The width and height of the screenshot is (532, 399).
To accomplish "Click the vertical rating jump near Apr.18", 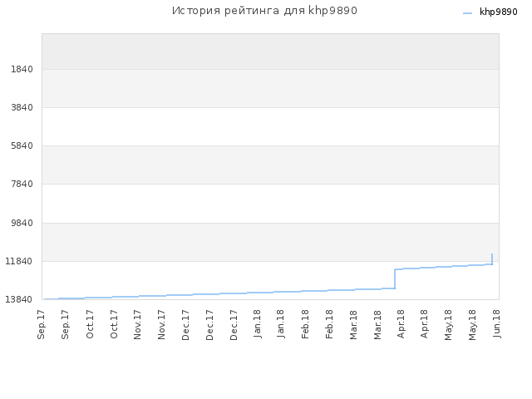I will click(395, 279).
